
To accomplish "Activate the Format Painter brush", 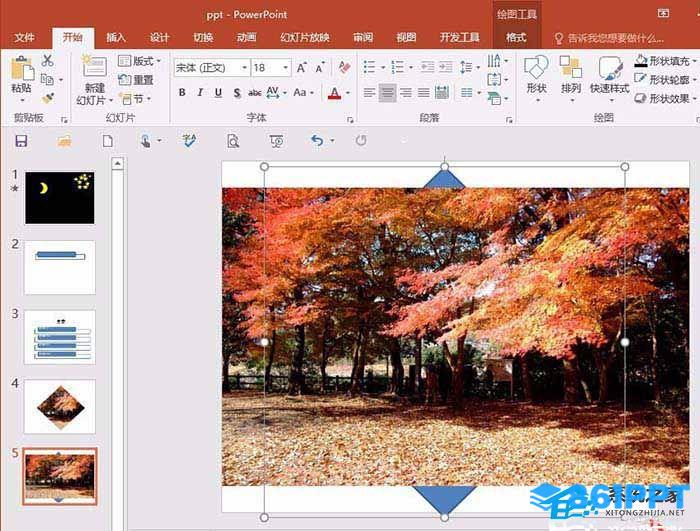I will pyautogui.click(x=47, y=98).
